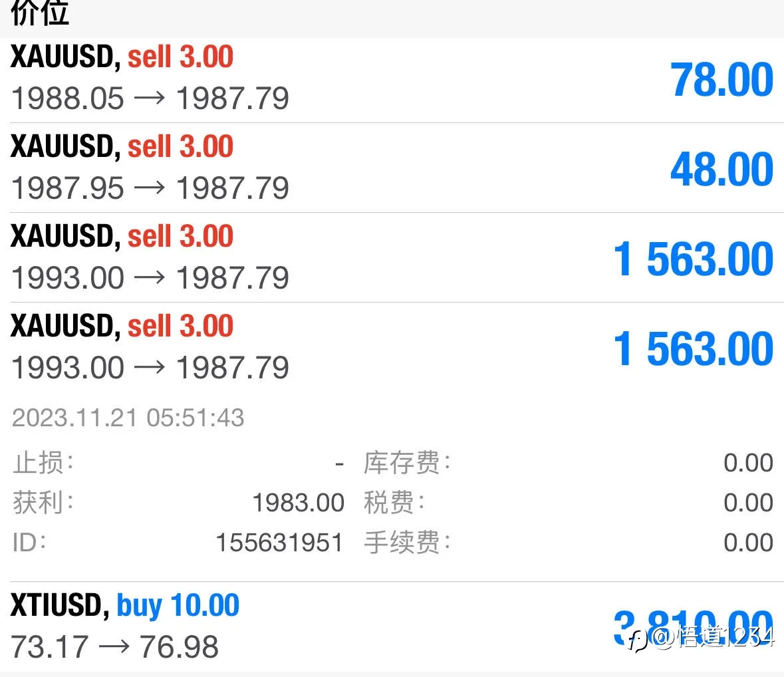Tap the 获利 take-profit value 1983.00
Image resolution: width=784 pixels, height=677 pixels.
[x=298, y=503]
